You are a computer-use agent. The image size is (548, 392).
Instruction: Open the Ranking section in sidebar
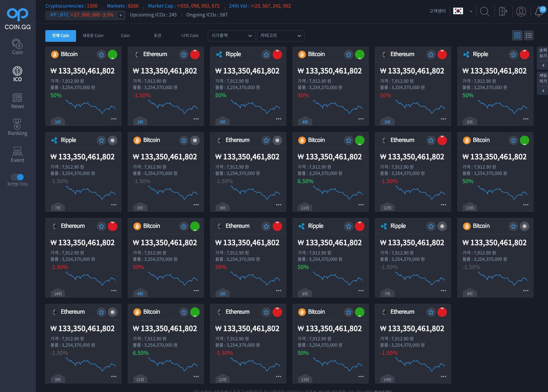click(x=17, y=128)
